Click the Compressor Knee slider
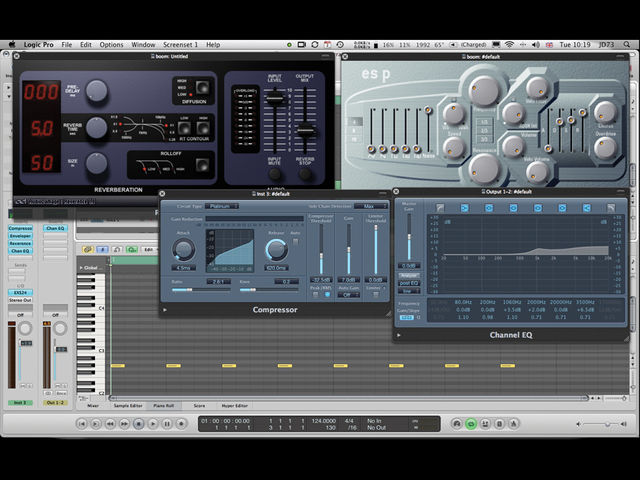Image resolution: width=640 pixels, height=480 pixels. coord(269,290)
